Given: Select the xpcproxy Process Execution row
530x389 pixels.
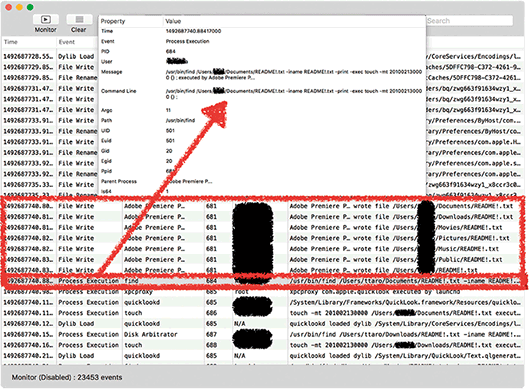Looking at the screenshot, I should (263, 291).
